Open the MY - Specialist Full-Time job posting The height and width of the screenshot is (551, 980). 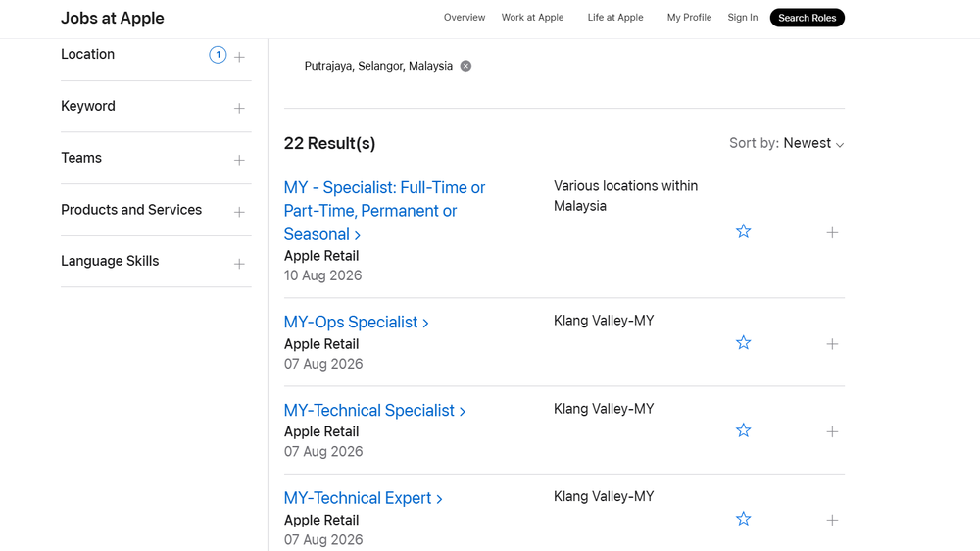tap(384, 211)
